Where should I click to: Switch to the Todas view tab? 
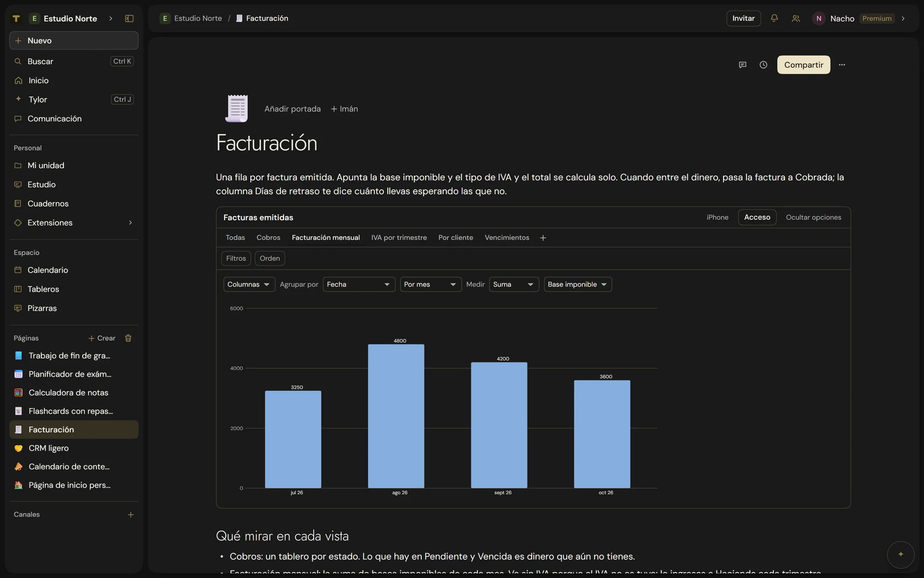coord(235,238)
